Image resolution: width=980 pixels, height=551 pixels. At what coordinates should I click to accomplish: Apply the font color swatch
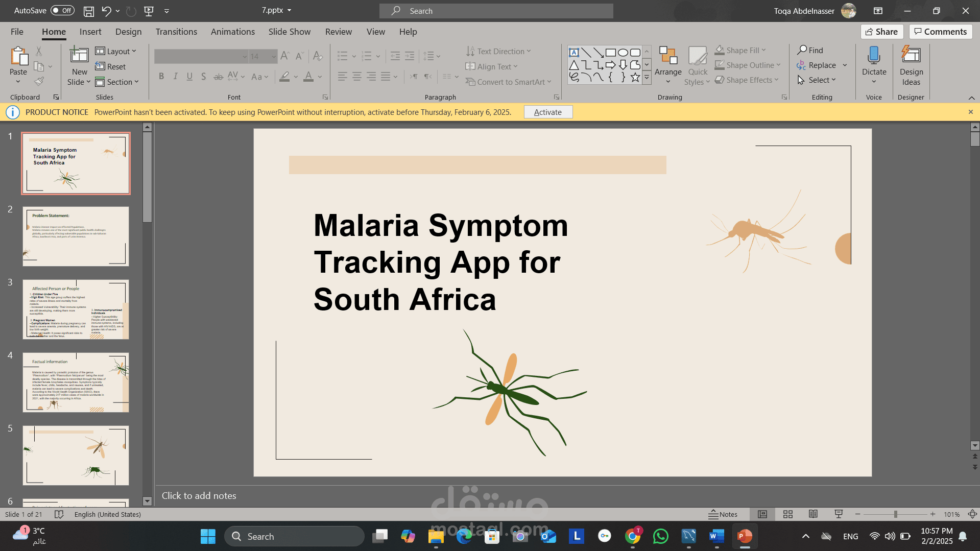308,77
